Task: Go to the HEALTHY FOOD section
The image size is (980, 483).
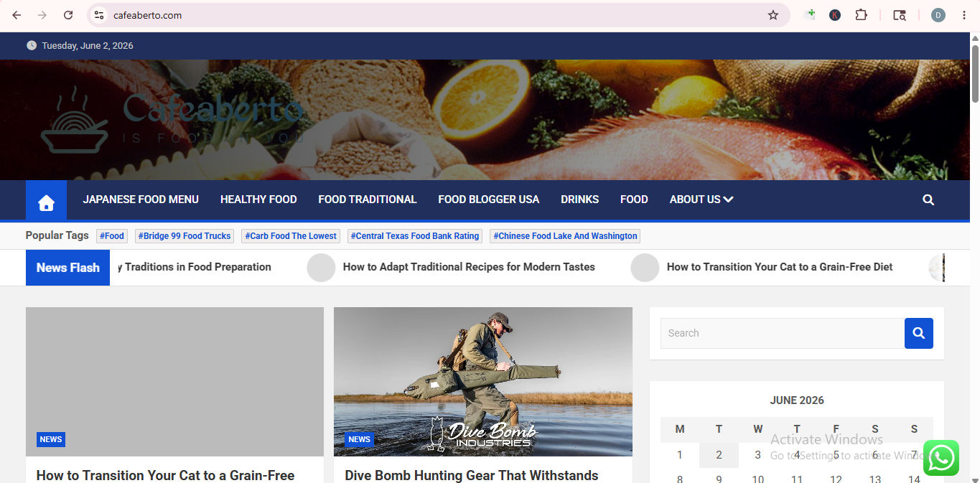Action: click(x=258, y=200)
